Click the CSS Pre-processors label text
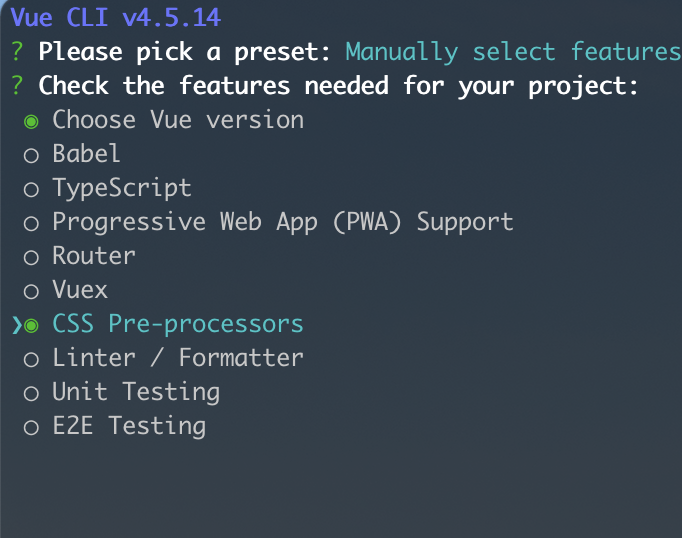 coord(178,324)
